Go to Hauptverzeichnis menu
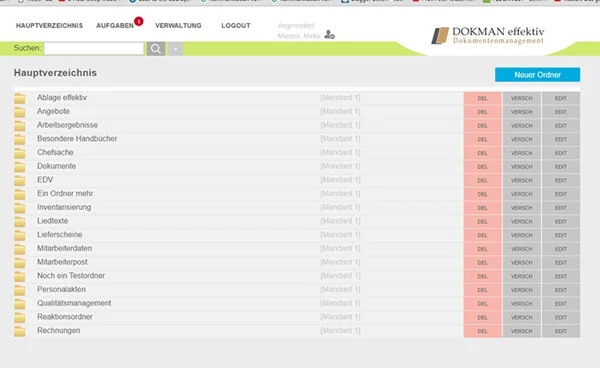600x368 pixels. pos(49,26)
